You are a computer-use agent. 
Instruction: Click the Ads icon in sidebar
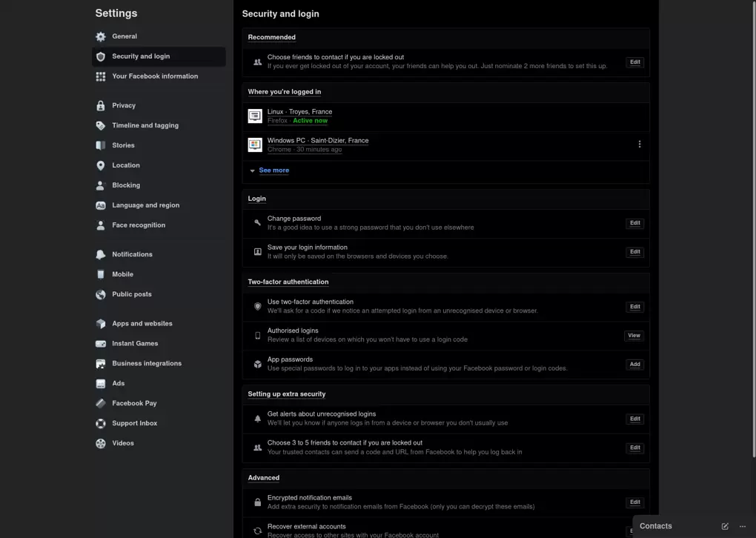100,384
